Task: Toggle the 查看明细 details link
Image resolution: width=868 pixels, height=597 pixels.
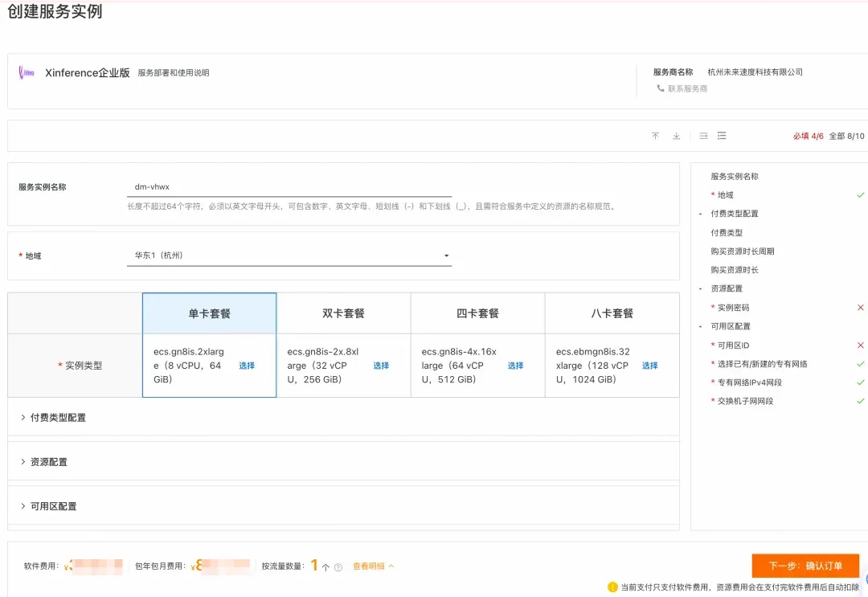Action: coord(373,566)
